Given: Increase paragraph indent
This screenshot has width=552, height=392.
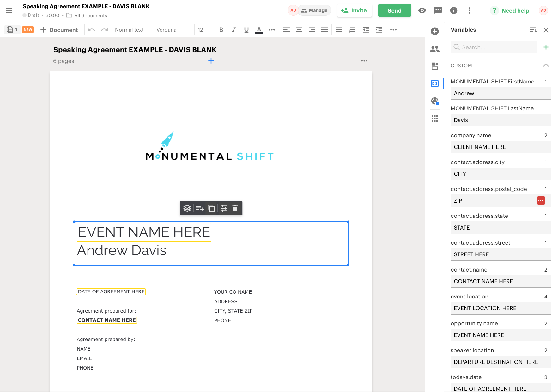Looking at the screenshot, I should pos(379,30).
